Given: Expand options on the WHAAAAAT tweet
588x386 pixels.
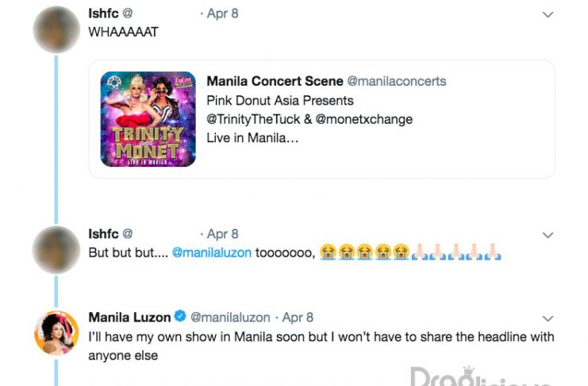Looking at the screenshot, I should click(548, 14).
